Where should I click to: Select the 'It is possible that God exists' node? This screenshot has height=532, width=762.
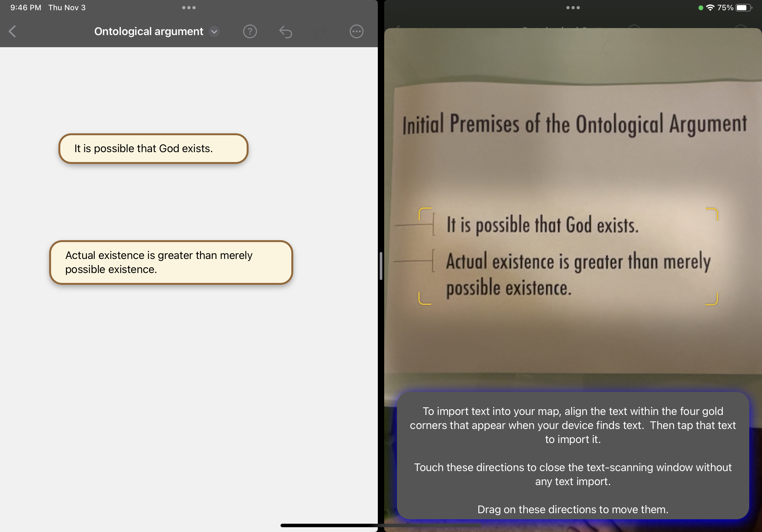coord(153,149)
